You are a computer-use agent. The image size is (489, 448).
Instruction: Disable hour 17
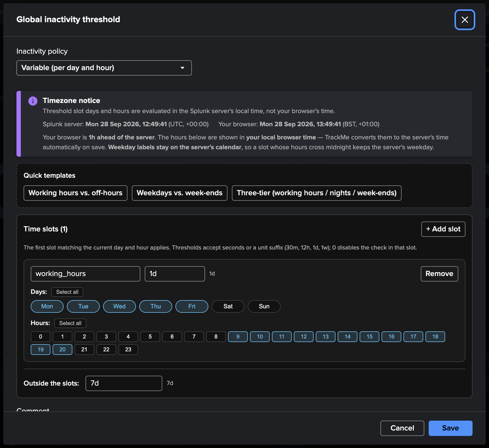pyautogui.click(x=413, y=337)
